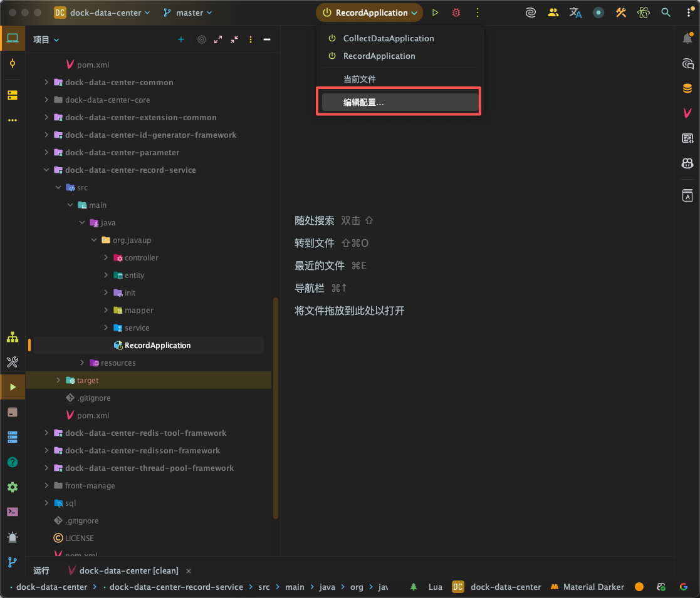Image resolution: width=700 pixels, height=598 pixels.
Task: Toggle the Project tool window button
Action: pyautogui.click(x=13, y=38)
